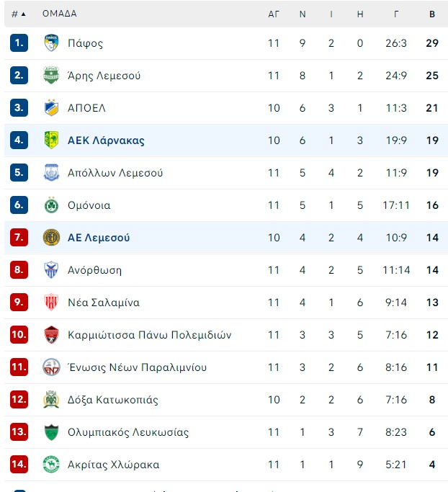The image size is (448, 492).
Task: Select the Καρμιώτισσα red-black badge
Action: point(51,335)
